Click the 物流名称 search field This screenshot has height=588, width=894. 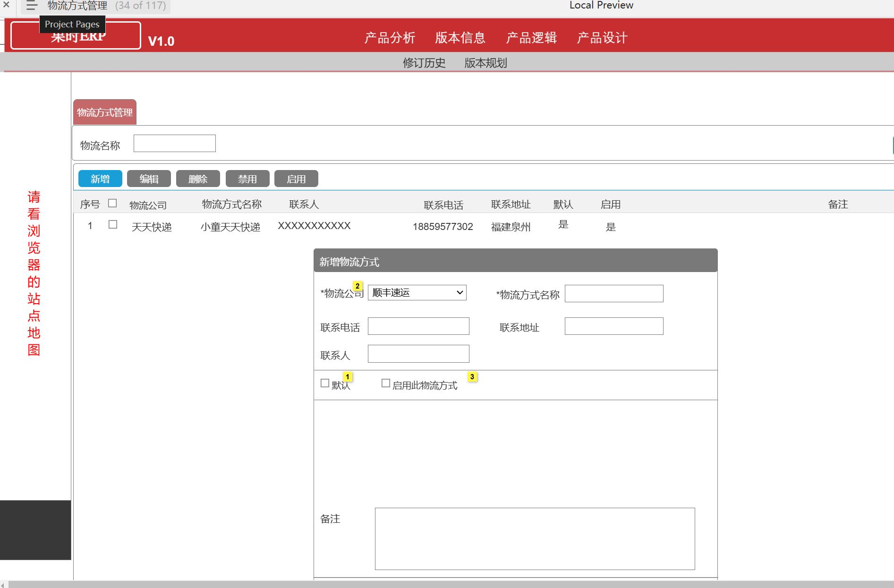pyautogui.click(x=175, y=144)
